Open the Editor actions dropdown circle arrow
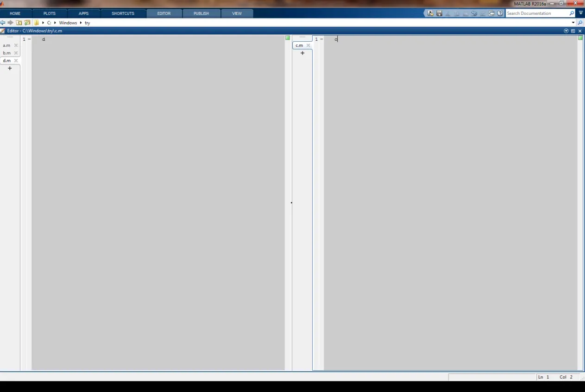The height and width of the screenshot is (392, 585). coord(566,31)
